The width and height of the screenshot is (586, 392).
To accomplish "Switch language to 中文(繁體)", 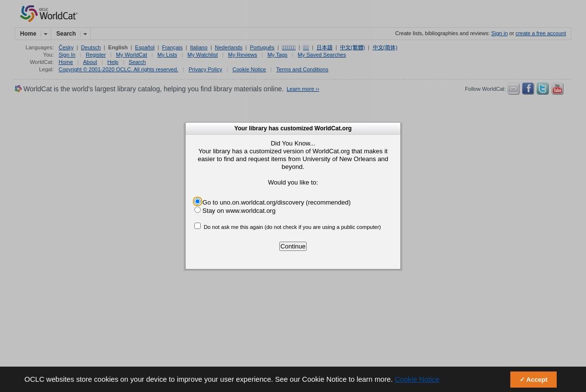I will click(x=352, y=47).
